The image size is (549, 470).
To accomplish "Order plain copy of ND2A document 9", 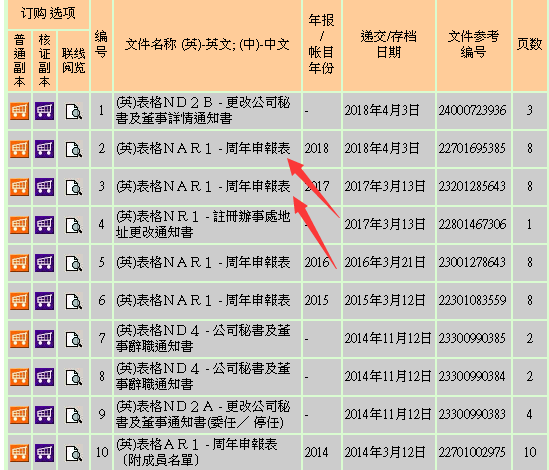I will [19, 415].
